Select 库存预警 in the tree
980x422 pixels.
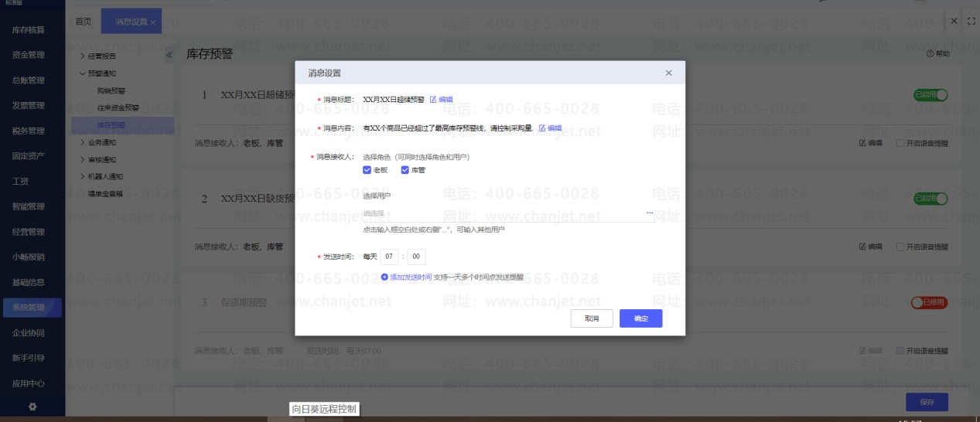[111, 124]
